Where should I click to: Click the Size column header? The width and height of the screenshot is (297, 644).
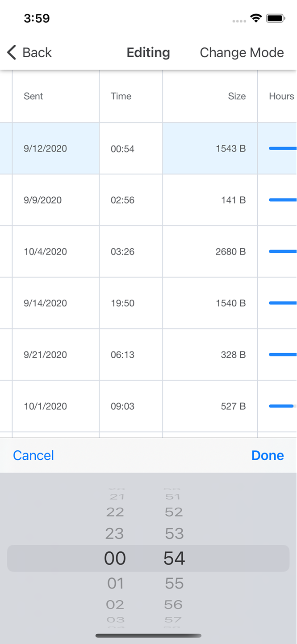click(x=237, y=96)
